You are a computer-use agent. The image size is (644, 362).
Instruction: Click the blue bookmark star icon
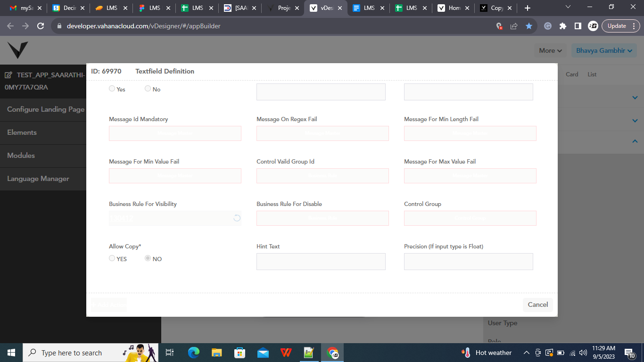pos(529,26)
